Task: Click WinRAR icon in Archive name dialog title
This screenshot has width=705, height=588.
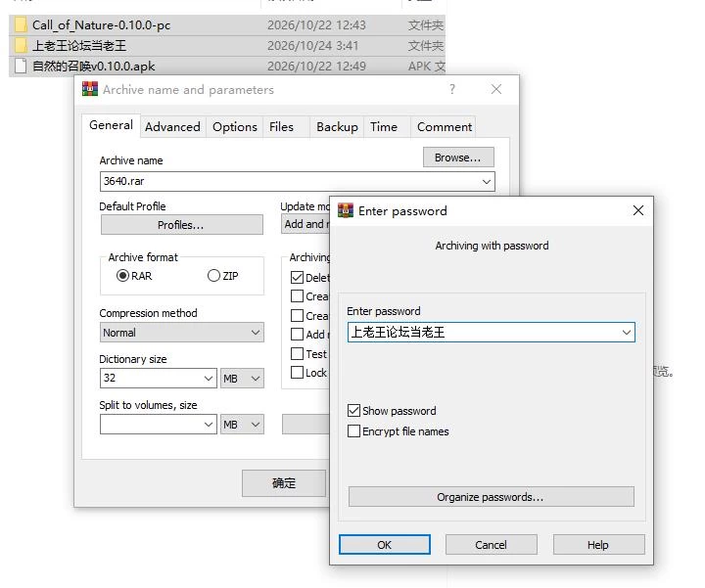Action: pyautogui.click(x=90, y=89)
